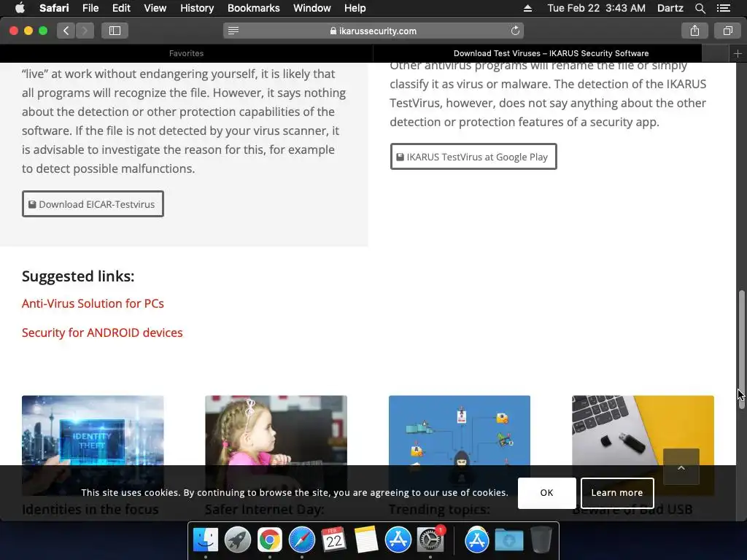The image size is (747, 560).
Task: Open Launchpad rocket in the Dock
Action: click(x=237, y=540)
